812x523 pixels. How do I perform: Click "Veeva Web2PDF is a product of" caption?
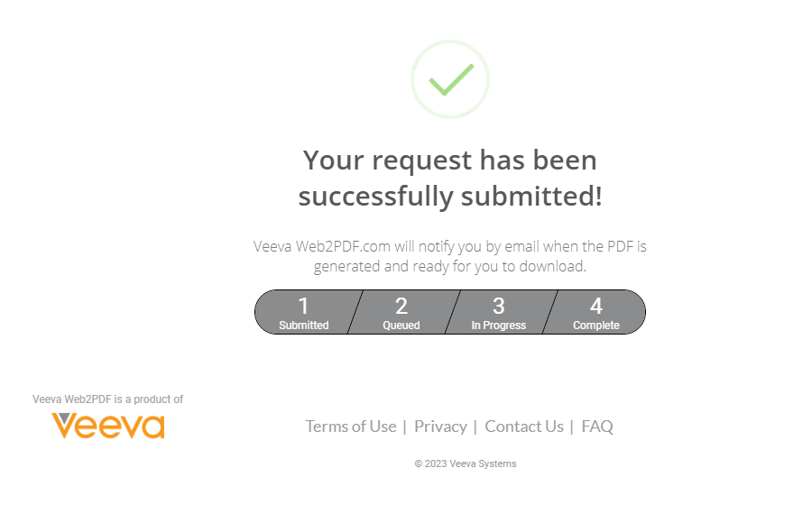pos(108,399)
